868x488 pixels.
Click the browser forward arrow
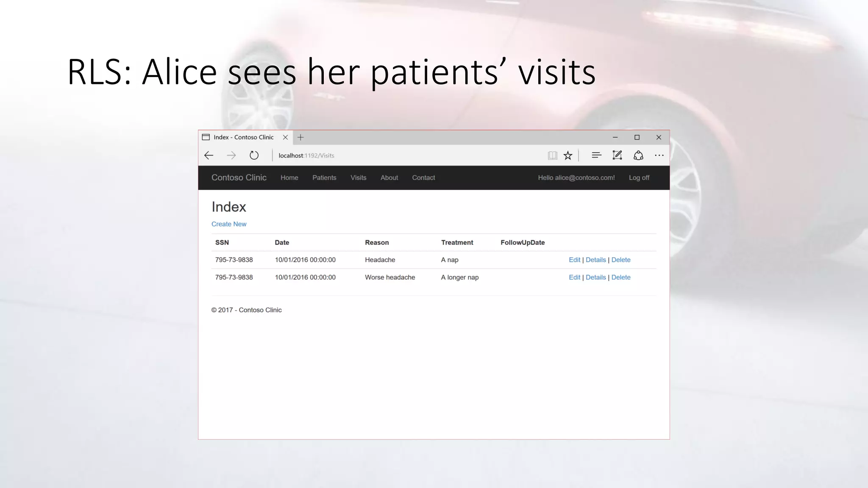231,155
